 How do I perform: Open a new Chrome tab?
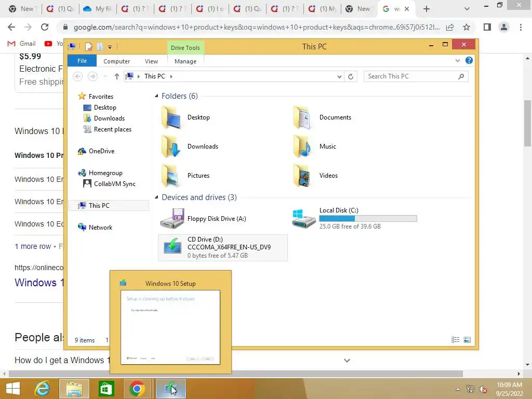pos(427,9)
